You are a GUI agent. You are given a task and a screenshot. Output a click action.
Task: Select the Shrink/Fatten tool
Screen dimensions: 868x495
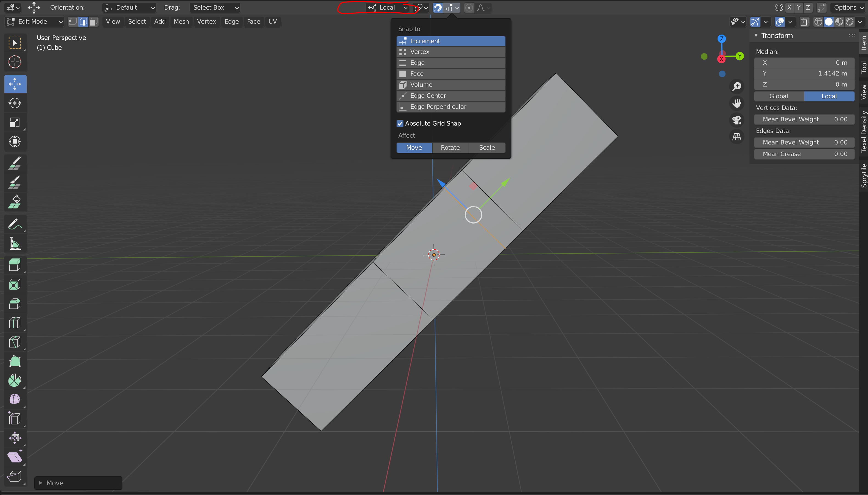[x=15, y=438]
